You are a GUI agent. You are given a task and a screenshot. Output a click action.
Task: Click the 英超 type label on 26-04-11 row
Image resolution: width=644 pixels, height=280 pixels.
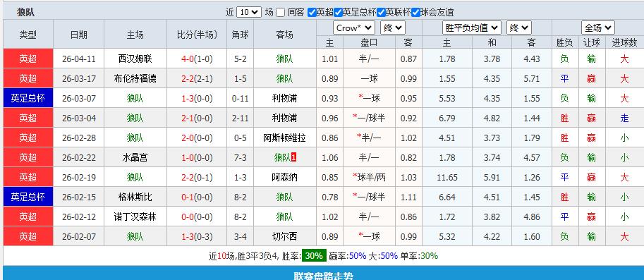[x=28, y=59]
